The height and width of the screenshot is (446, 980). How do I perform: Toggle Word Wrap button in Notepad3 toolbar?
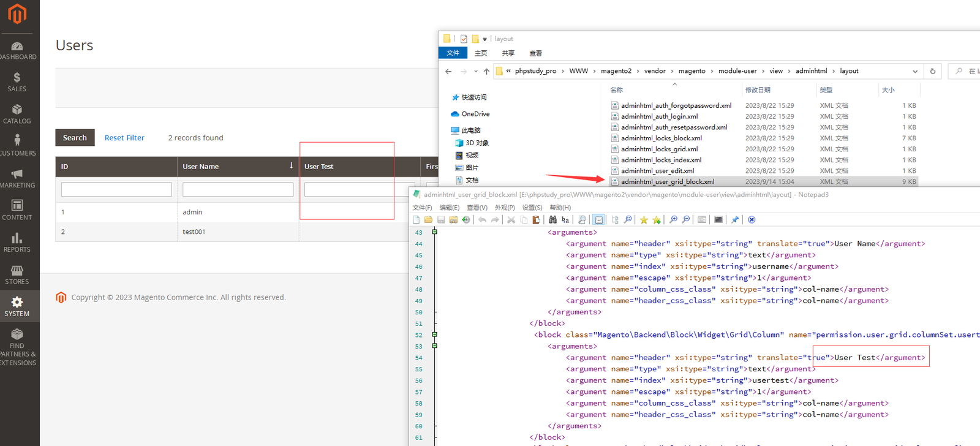[x=598, y=220]
